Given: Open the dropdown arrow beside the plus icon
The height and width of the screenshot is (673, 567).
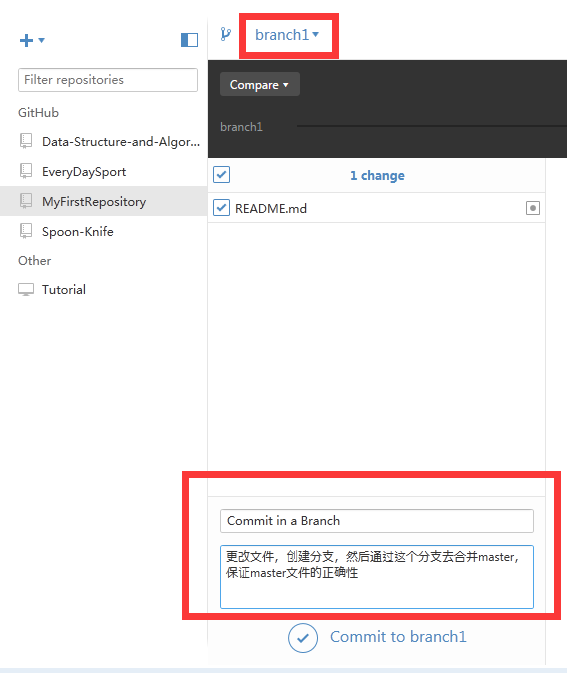Looking at the screenshot, I should 42,40.
